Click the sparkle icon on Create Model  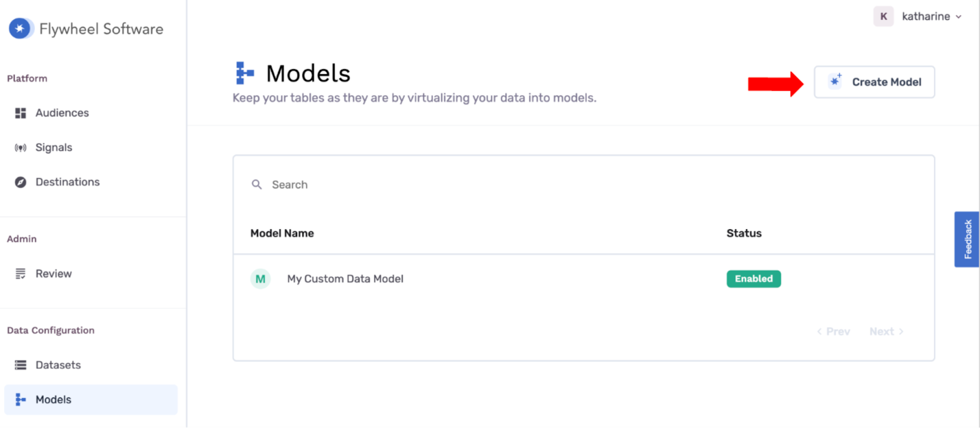tap(835, 81)
